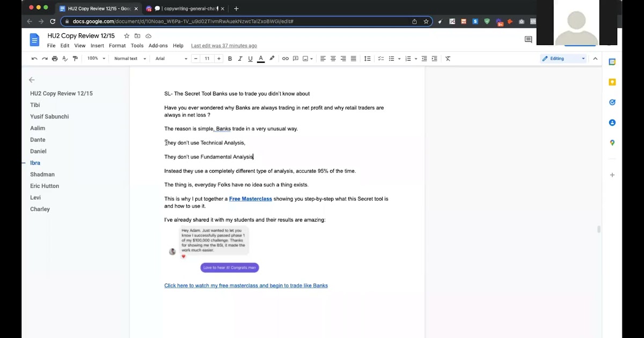Click the Free Masterclass link

[251, 199]
